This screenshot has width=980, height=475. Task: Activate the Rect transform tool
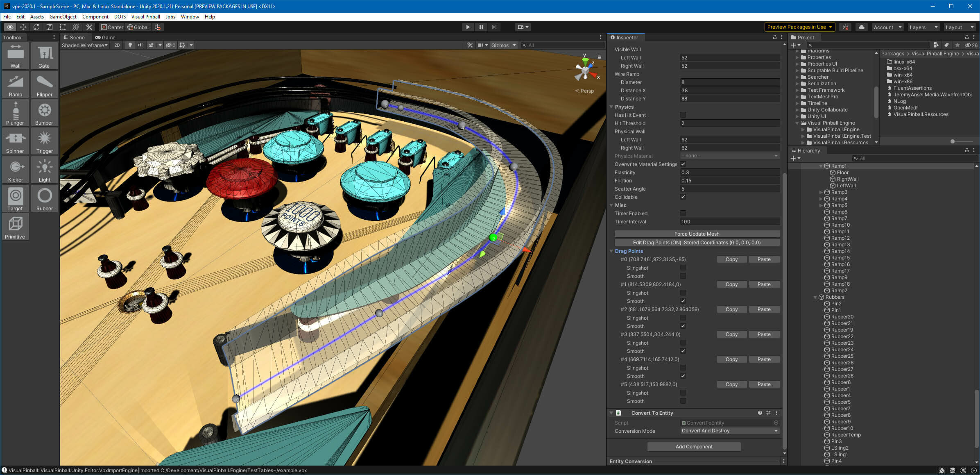pyautogui.click(x=63, y=27)
